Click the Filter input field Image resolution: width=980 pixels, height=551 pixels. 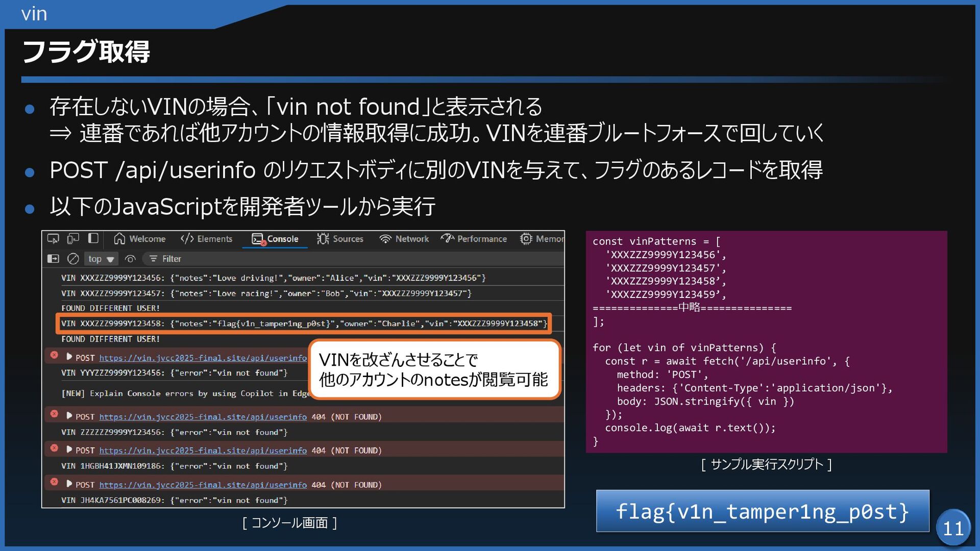[x=171, y=259]
